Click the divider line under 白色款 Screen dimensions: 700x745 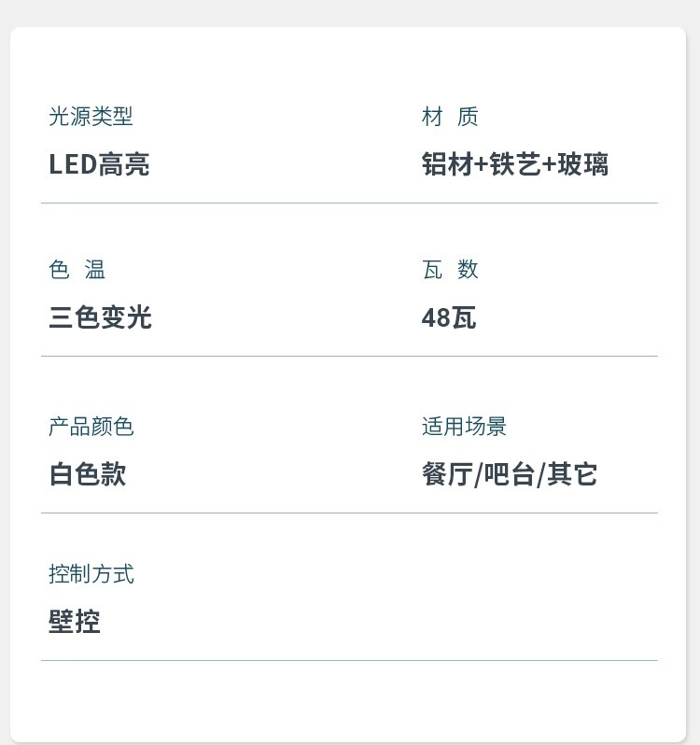pyautogui.click(x=349, y=513)
